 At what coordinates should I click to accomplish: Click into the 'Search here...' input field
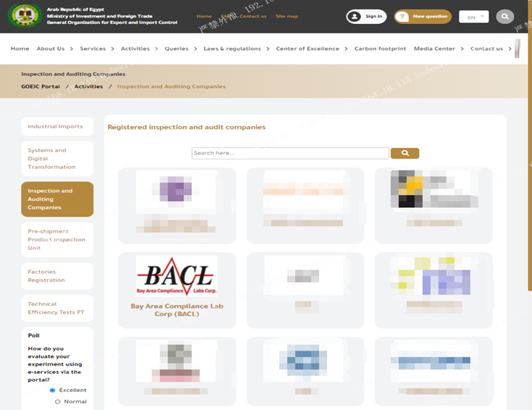[x=290, y=154]
